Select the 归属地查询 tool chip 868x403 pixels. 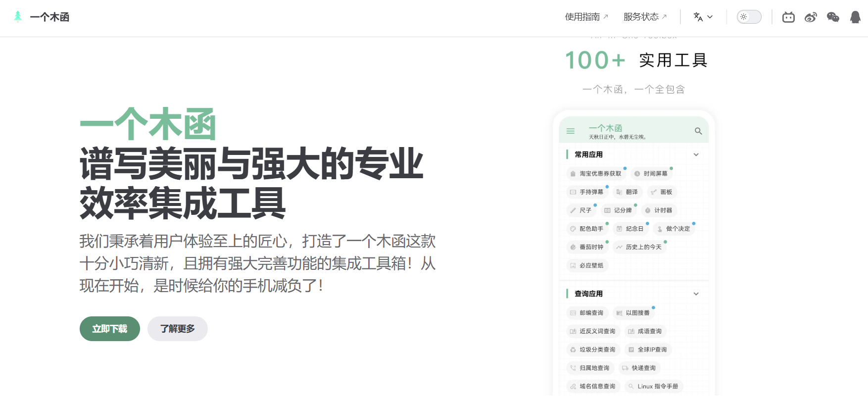[590, 368]
